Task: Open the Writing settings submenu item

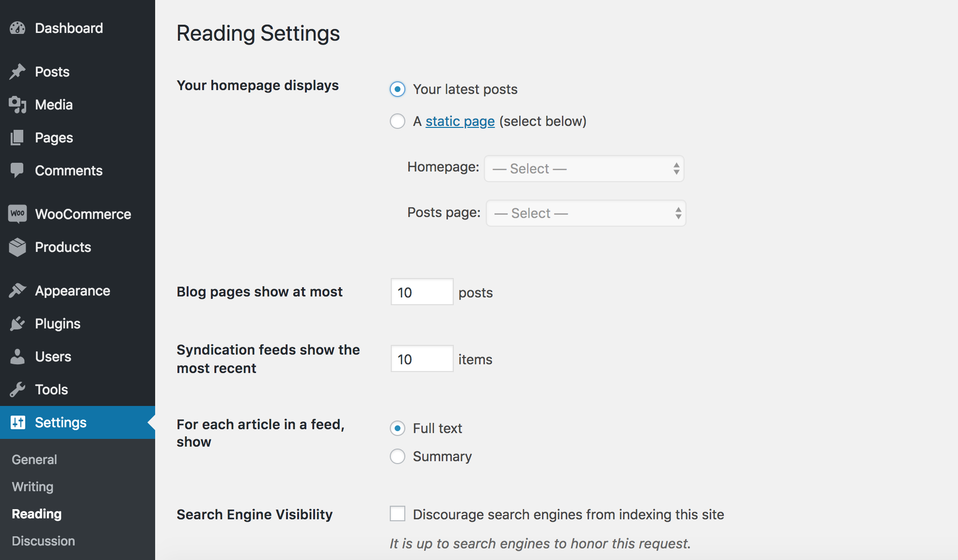Action: (x=32, y=486)
